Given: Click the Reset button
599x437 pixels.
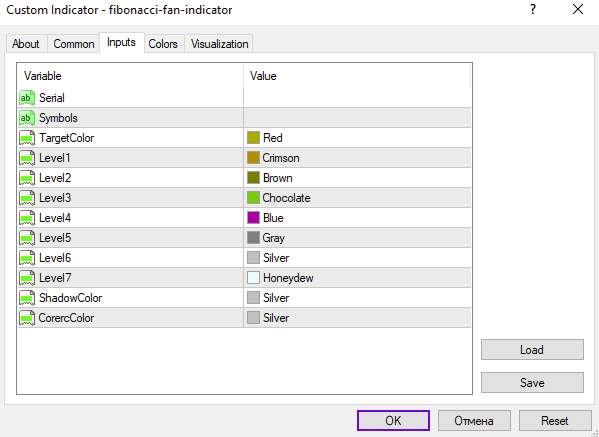Looking at the screenshot, I should point(555,421).
